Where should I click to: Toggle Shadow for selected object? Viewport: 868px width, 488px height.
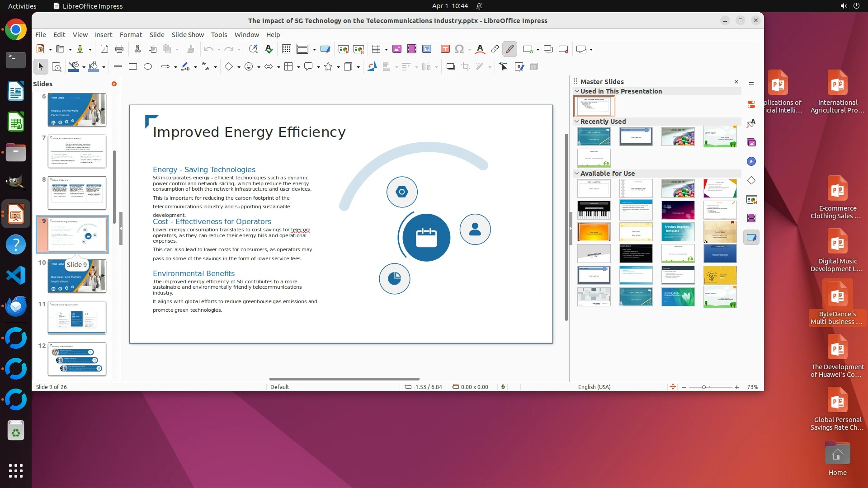[450, 67]
